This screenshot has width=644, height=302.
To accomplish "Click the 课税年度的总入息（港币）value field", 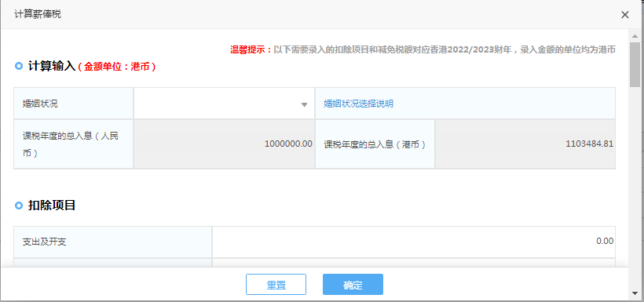I will 525,144.
